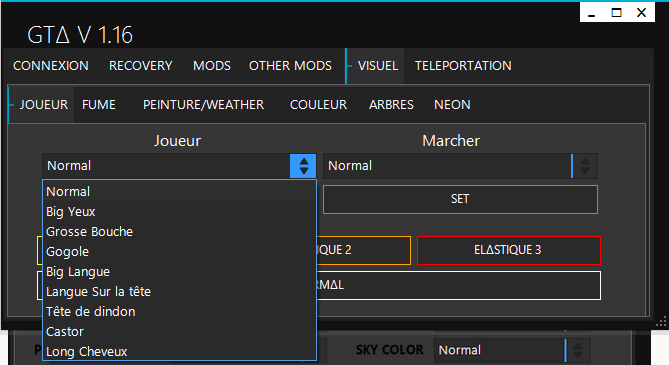
Task: Click the ELASTIQUE 2 button
Action: point(364,250)
